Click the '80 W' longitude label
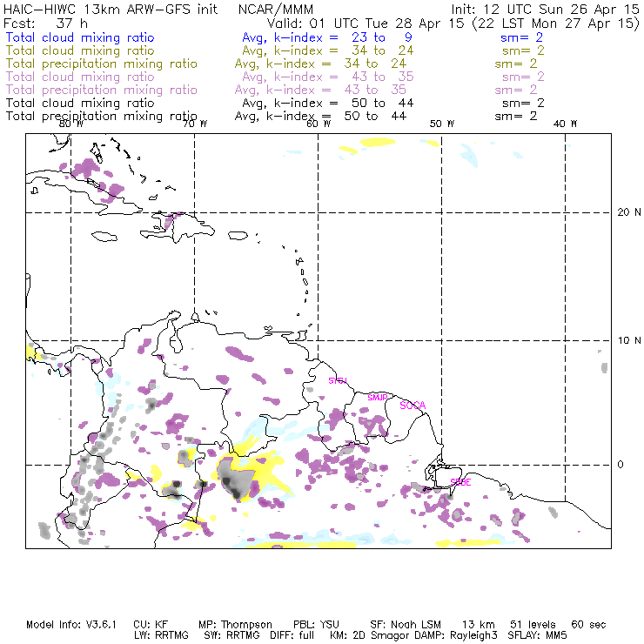Screen dimensions: 644x644 click(71, 124)
